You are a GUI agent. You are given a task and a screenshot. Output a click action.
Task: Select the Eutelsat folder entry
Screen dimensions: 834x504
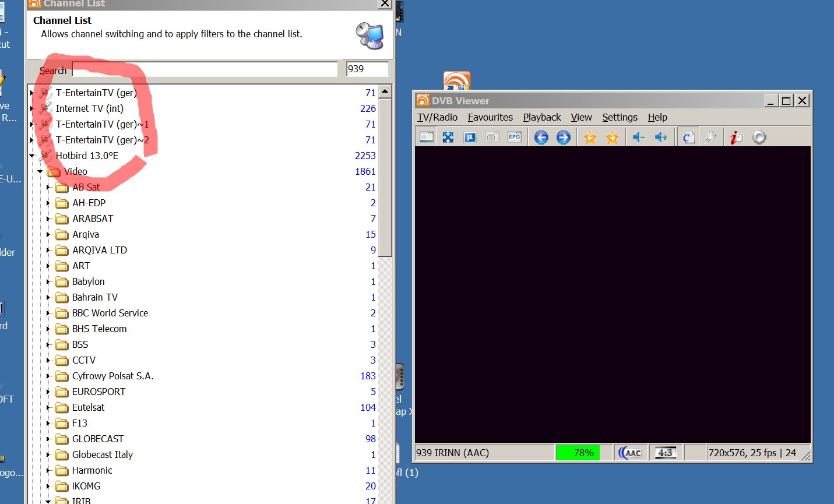[88, 407]
